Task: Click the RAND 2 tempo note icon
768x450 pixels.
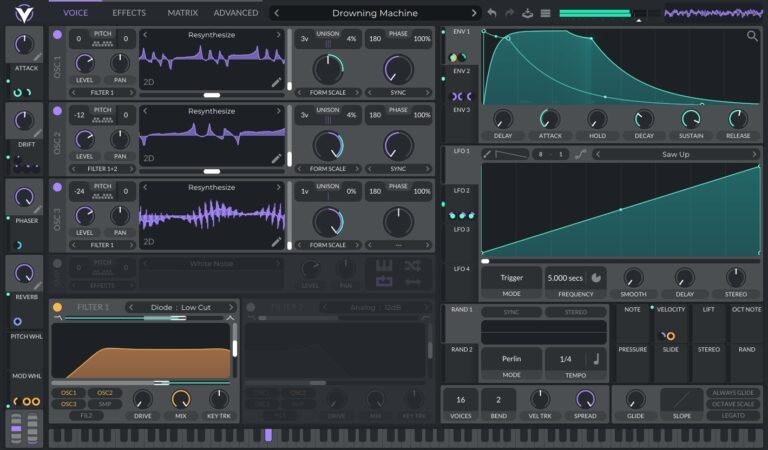Action: [x=596, y=359]
